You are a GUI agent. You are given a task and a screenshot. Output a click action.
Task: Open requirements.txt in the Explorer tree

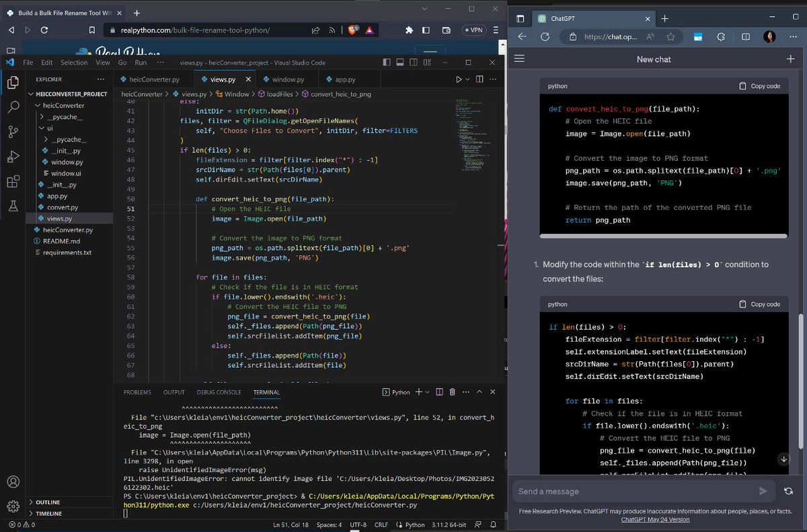(x=67, y=253)
